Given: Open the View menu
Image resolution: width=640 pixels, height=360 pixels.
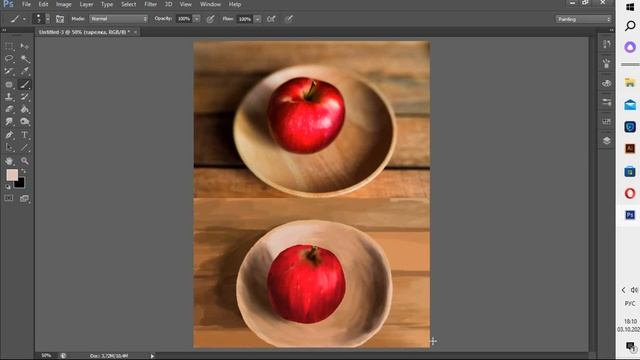Looking at the screenshot, I should (186, 4).
